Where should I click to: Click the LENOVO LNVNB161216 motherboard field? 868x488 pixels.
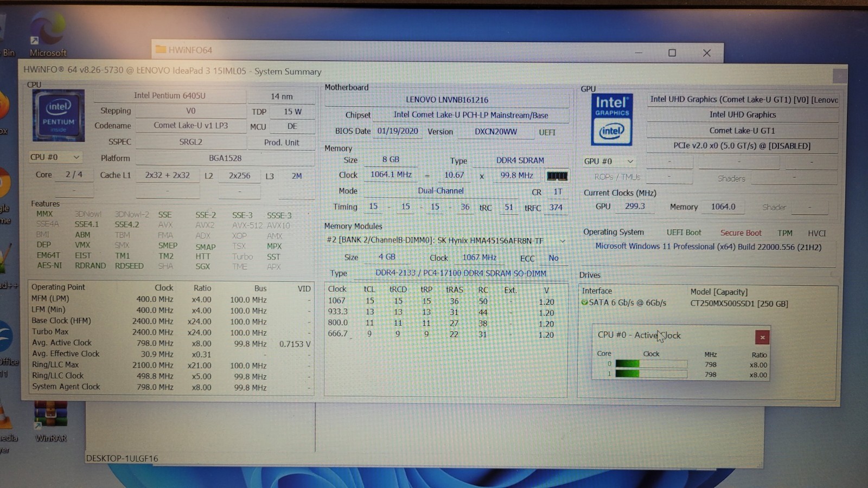pyautogui.click(x=447, y=100)
